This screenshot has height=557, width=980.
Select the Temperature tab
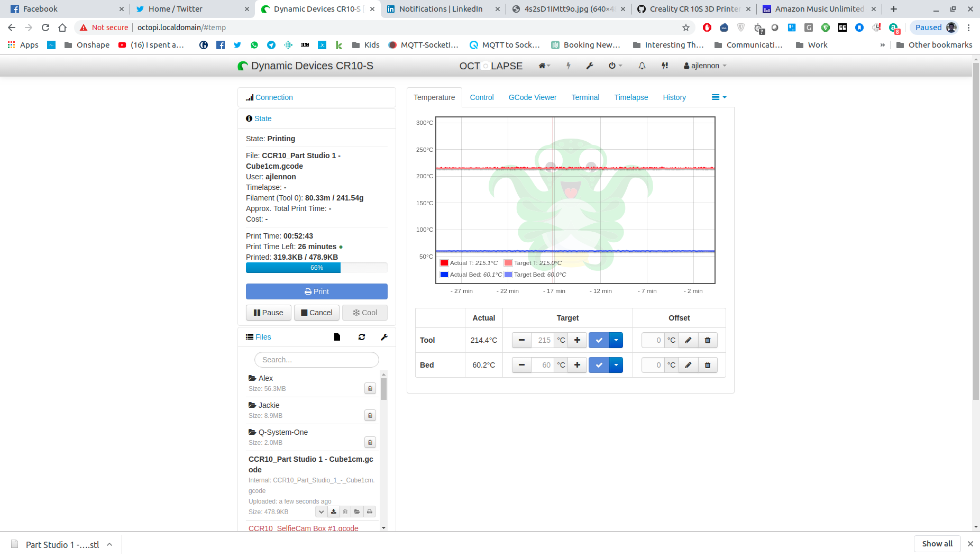[434, 97]
